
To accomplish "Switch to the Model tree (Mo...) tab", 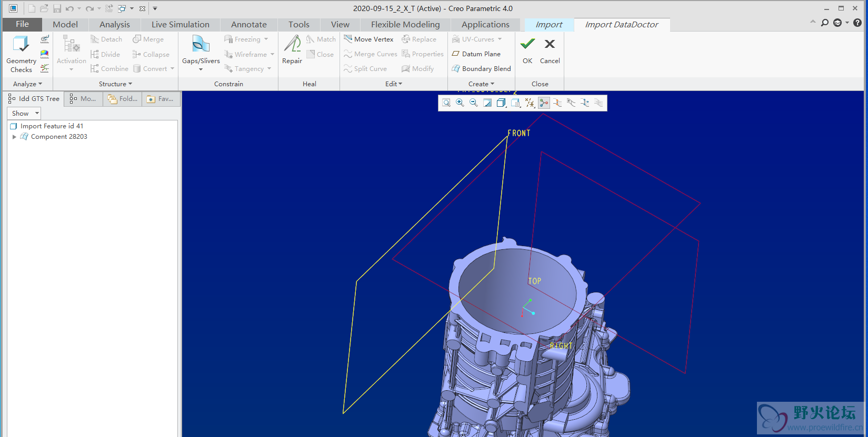I will pos(83,99).
